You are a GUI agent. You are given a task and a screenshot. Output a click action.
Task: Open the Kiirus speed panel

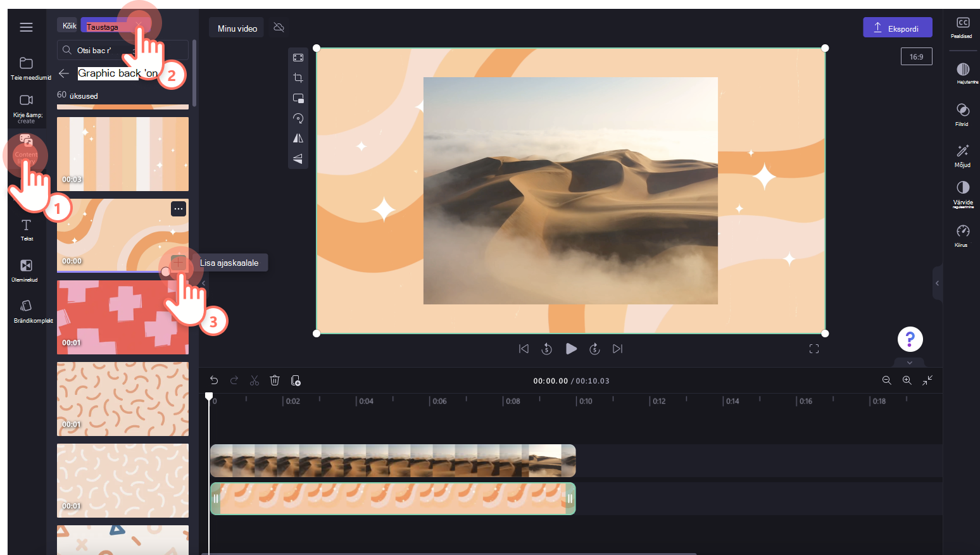tap(963, 235)
